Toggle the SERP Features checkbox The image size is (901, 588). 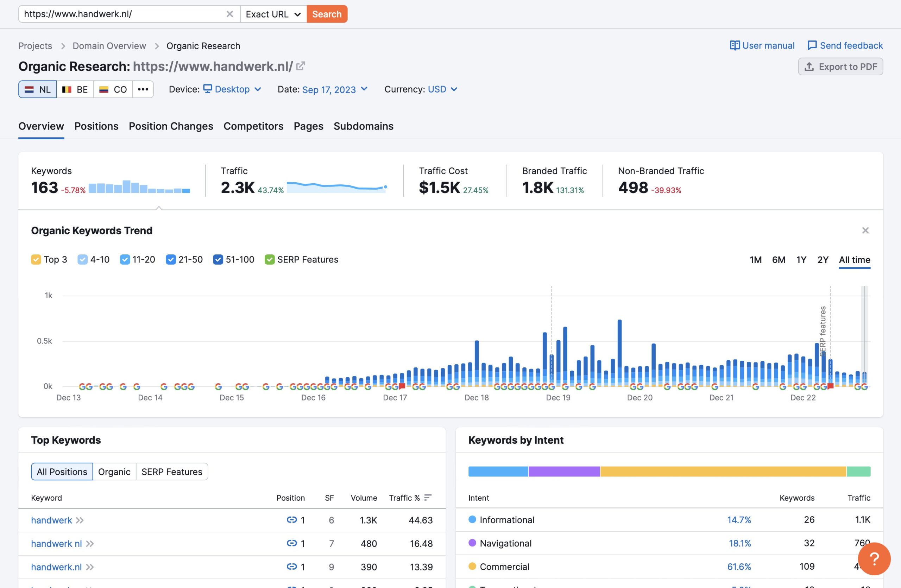269,260
